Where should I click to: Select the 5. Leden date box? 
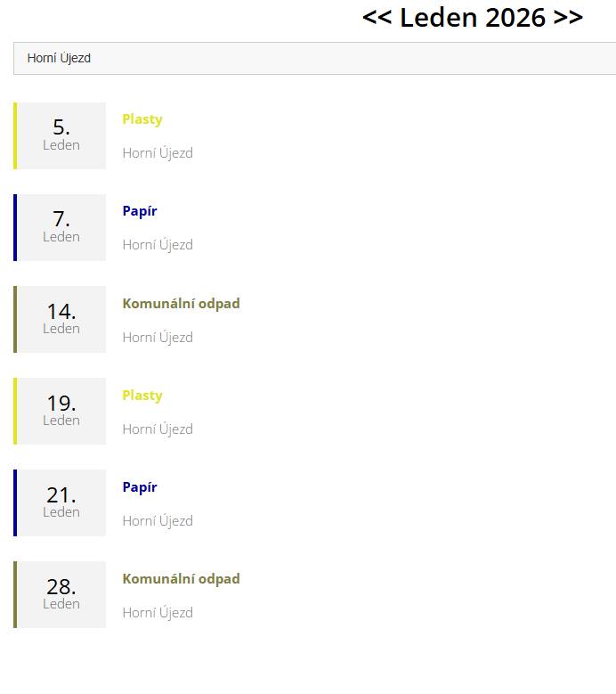(x=61, y=135)
